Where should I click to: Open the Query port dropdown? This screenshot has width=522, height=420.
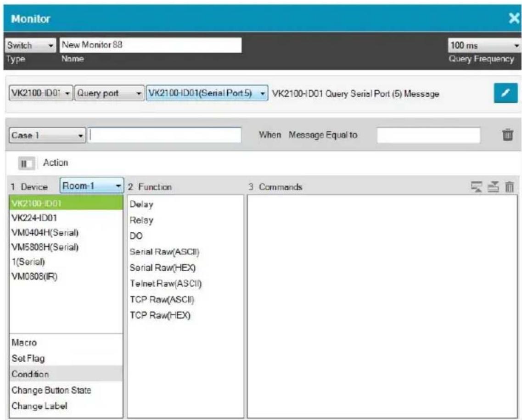[109, 93]
